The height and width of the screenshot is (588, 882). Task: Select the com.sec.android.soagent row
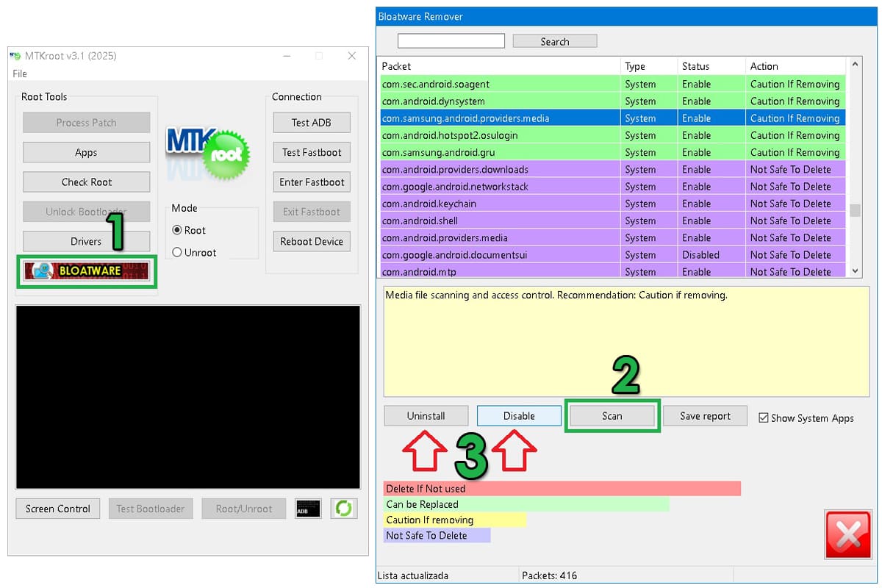pos(612,84)
